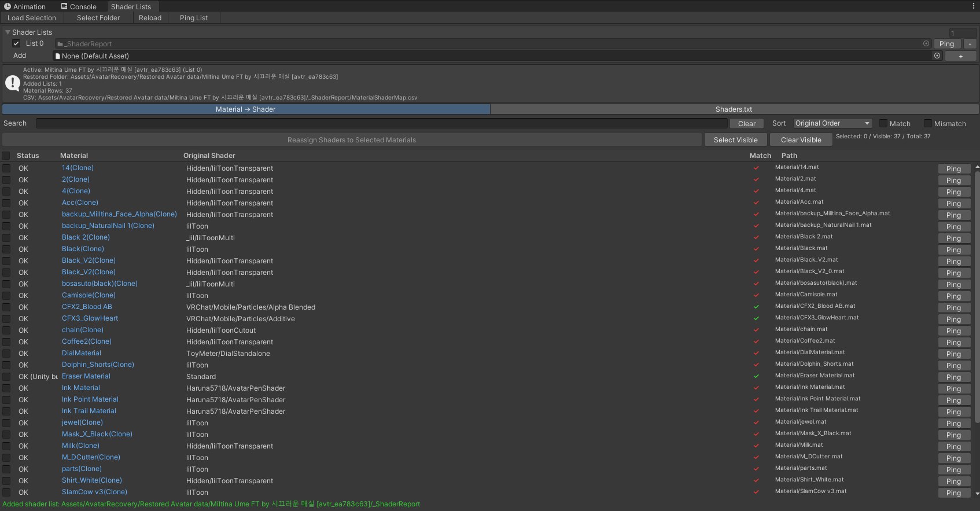This screenshot has height=511, width=980.
Task: Click the green match check for Eraser Material
Action: tap(756, 376)
